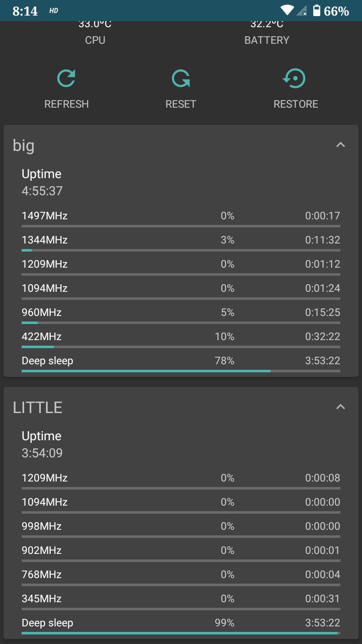The image size is (362, 644).
Task: Tap the HD indicator in status bar
Action: (x=54, y=11)
